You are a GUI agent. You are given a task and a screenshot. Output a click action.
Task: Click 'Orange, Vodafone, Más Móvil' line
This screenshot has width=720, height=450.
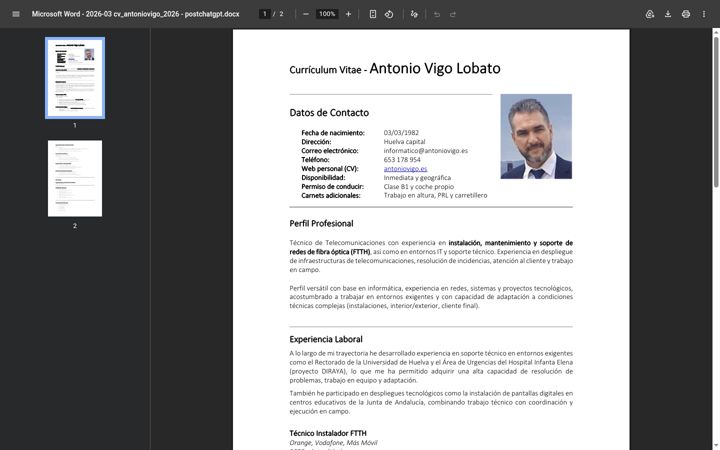(x=333, y=443)
